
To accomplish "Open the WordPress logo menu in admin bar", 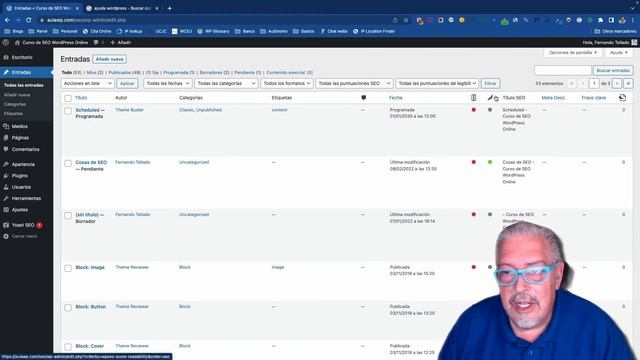I will click(x=6, y=42).
